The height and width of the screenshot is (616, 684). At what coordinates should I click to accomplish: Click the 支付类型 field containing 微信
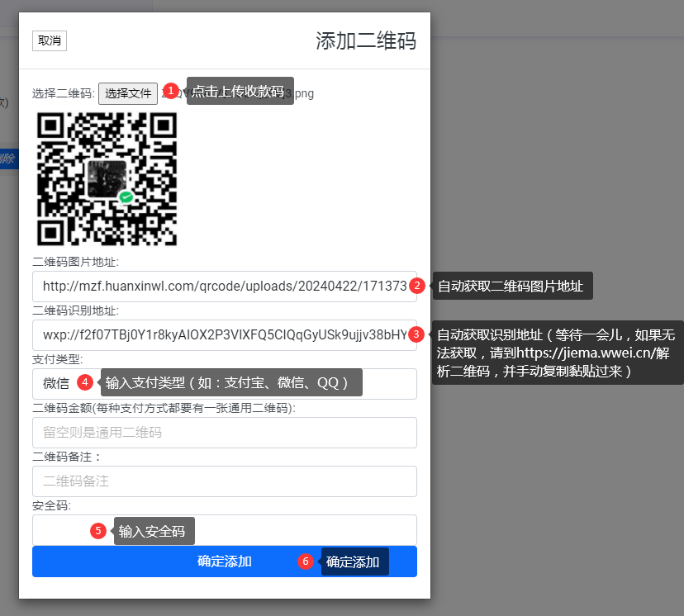[x=224, y=384]
